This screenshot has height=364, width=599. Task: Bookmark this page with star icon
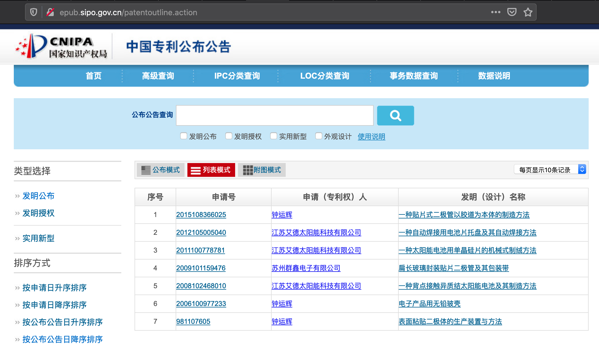(528, 12)
